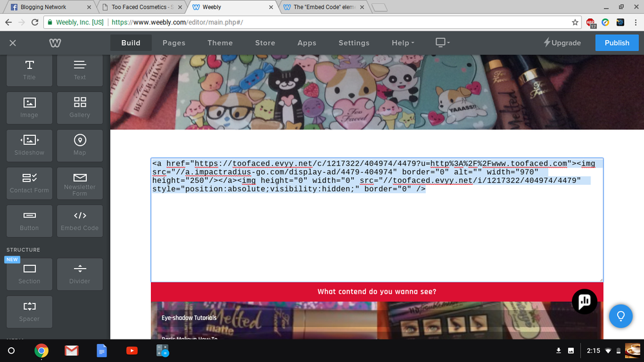Open the Settings tab

[x=354, y=43]
